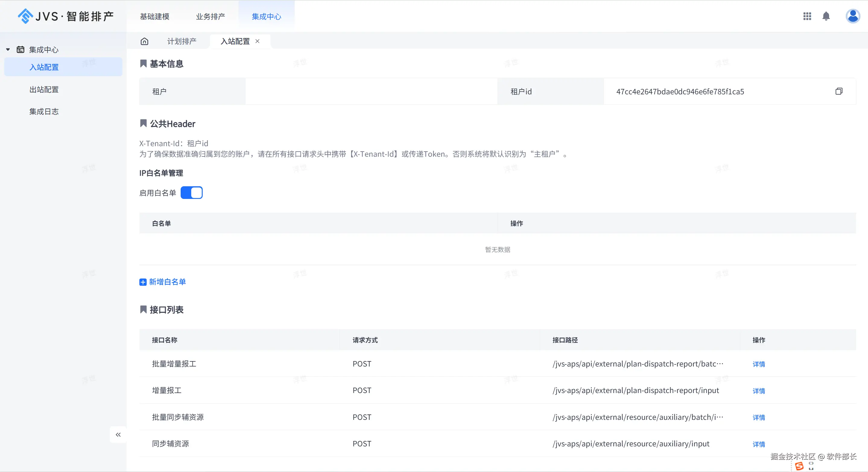The height and width of the screenshot is (472, 868).
Task: Switch to the 计划排产 tab
Action: 182,41
